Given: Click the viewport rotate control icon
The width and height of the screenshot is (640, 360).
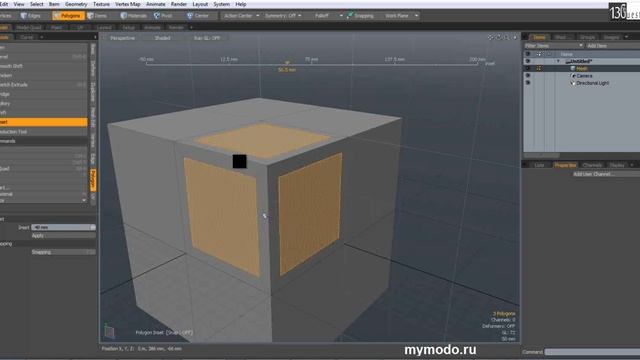Looking at the screenshot, I should [x=498, y=38].
